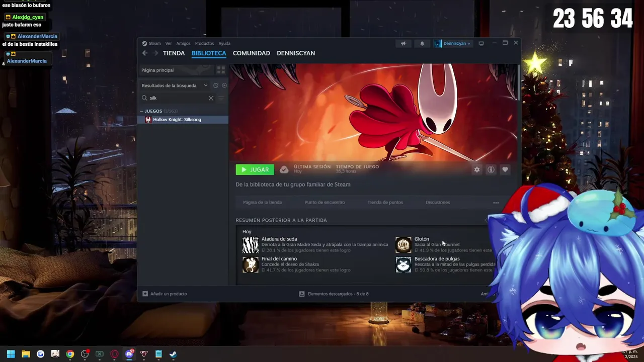
Task: Click the Buscadora de pulgas achievement icon
Action: [x=404, y=264]
